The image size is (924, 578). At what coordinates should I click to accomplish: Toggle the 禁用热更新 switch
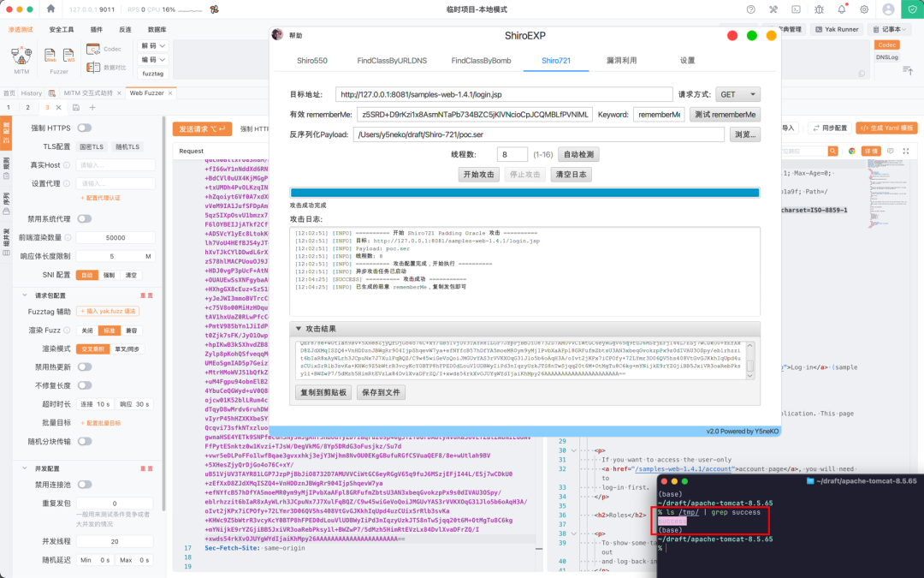pyautogui.click(x=84, y=366)
